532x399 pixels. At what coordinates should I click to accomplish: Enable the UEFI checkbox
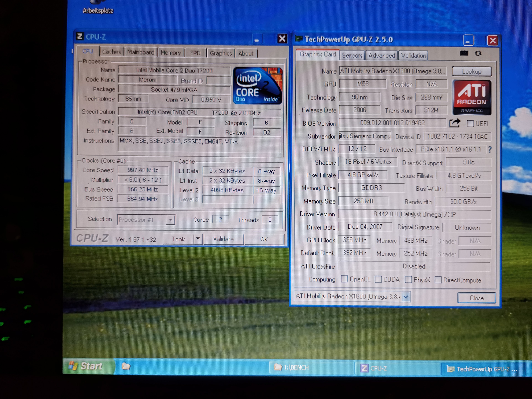(x=470, y=124)
